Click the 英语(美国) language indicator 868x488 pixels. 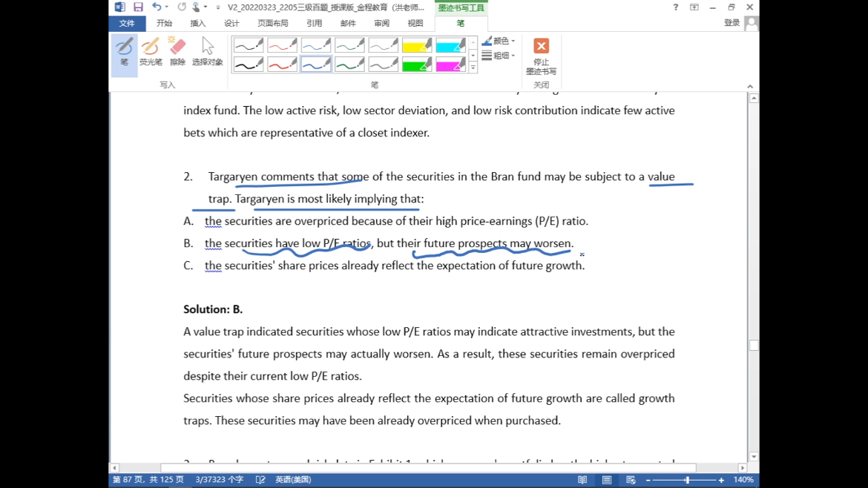(x=293, y=480)
